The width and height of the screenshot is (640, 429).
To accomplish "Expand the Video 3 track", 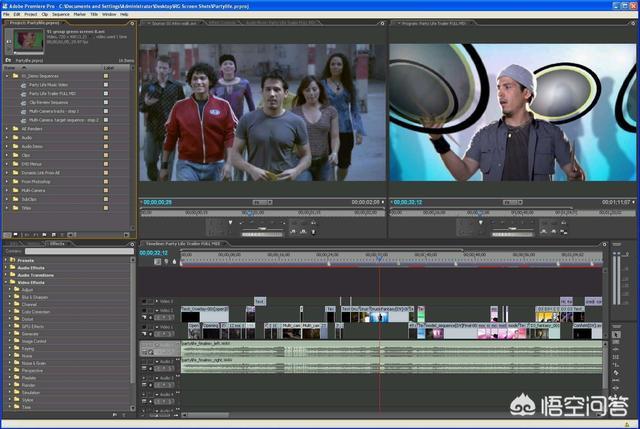I will pos(157,301).
